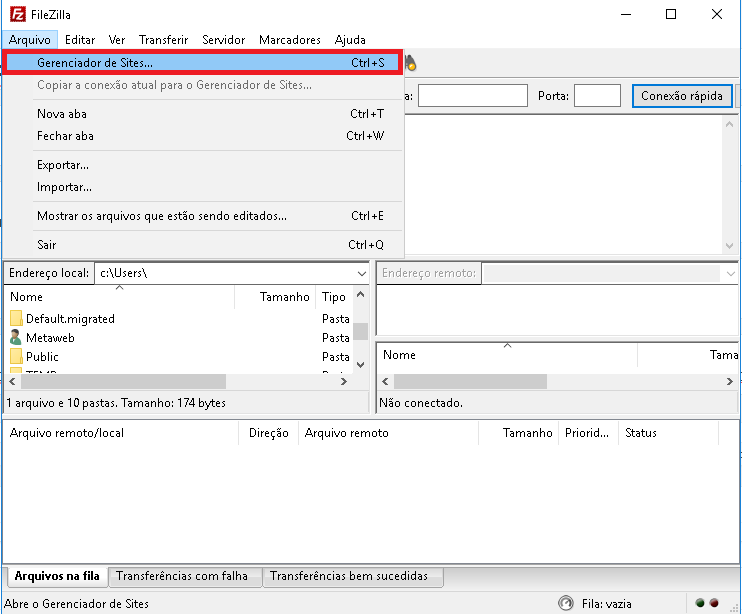742x614 pixels.
Task: Select Exportar... from the Arquivo menu
Action: pyautogui.click(x=63, y=165)
